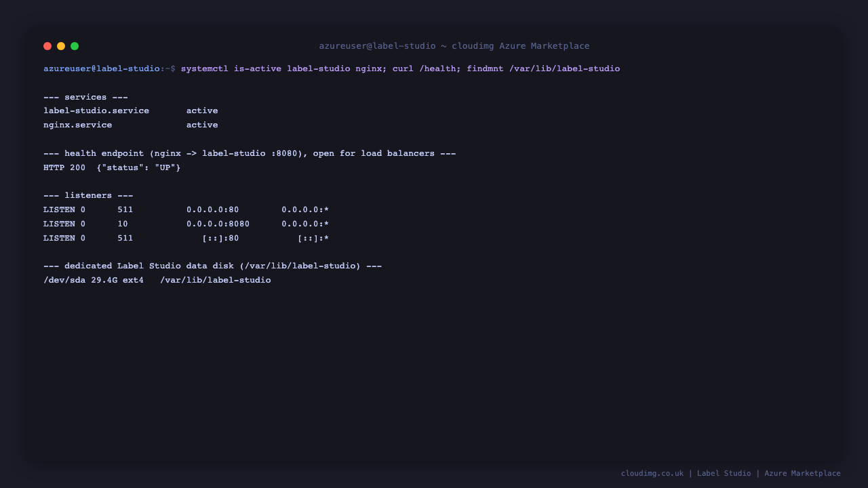Click the '{"status": "UP"}' JSON output
Screen dimensions: 868x488
pyautogui.click(x=138, y=167)
